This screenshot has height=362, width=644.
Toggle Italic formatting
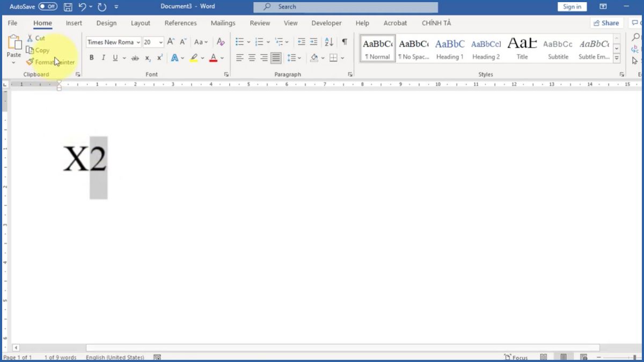(x=103, y=58)
